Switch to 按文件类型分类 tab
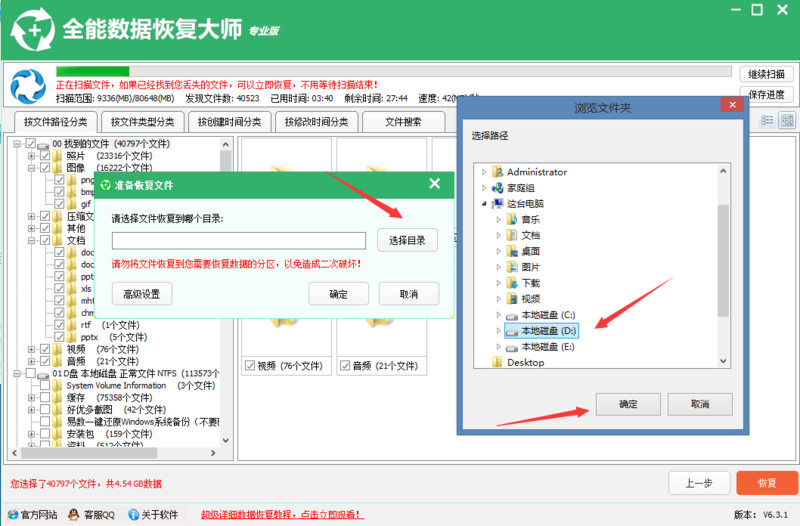The image size is (800, 526). pos(142,122)
